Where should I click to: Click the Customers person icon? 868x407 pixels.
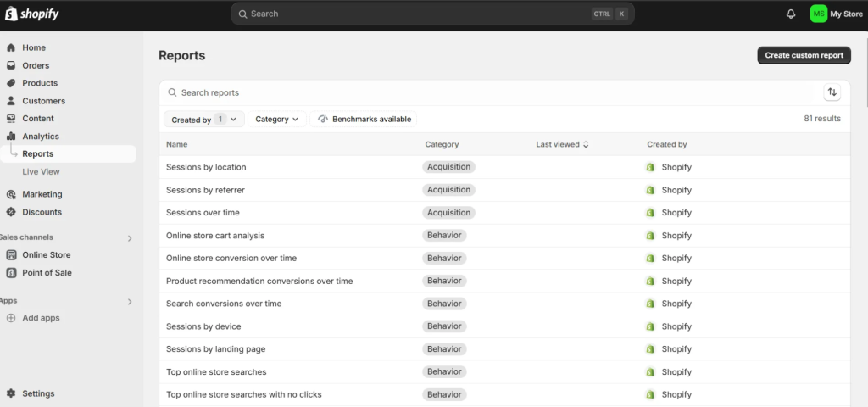[11, 101]
